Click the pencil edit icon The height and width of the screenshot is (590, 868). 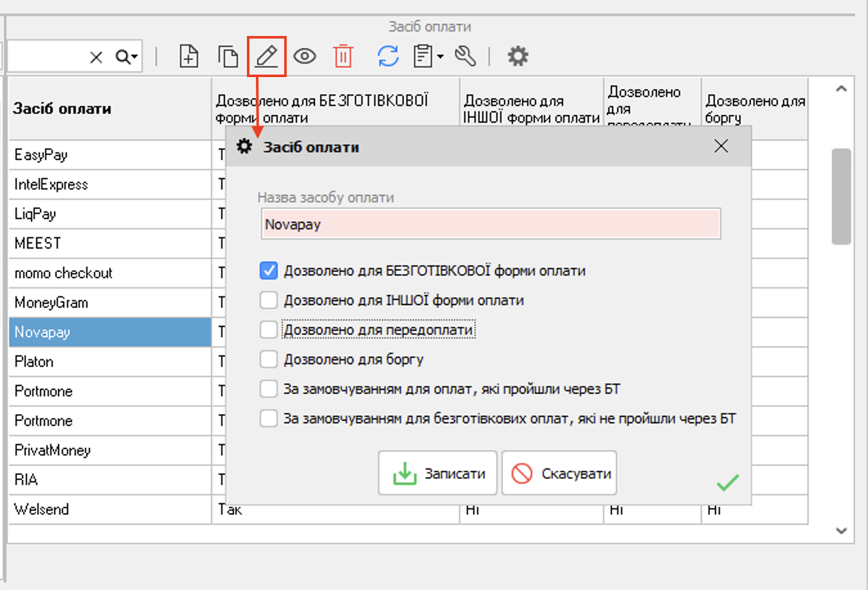(x=266, y=57)
